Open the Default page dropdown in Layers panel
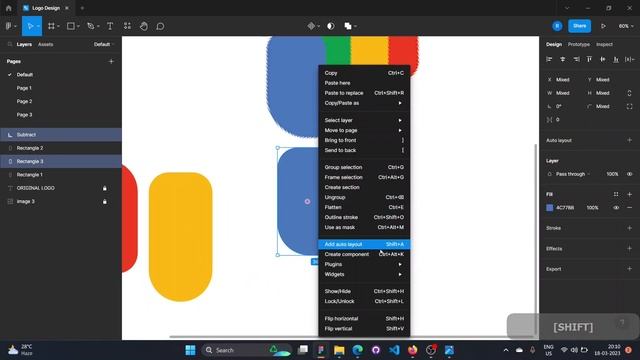Viewport: 640px width, 360px height. pos(104,44)
